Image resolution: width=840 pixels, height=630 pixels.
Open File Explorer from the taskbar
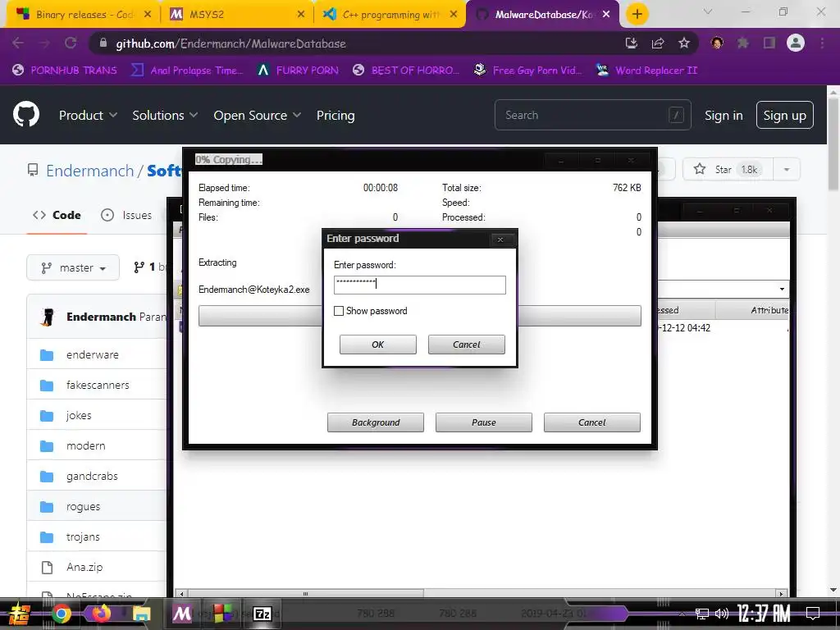point(142,614)
